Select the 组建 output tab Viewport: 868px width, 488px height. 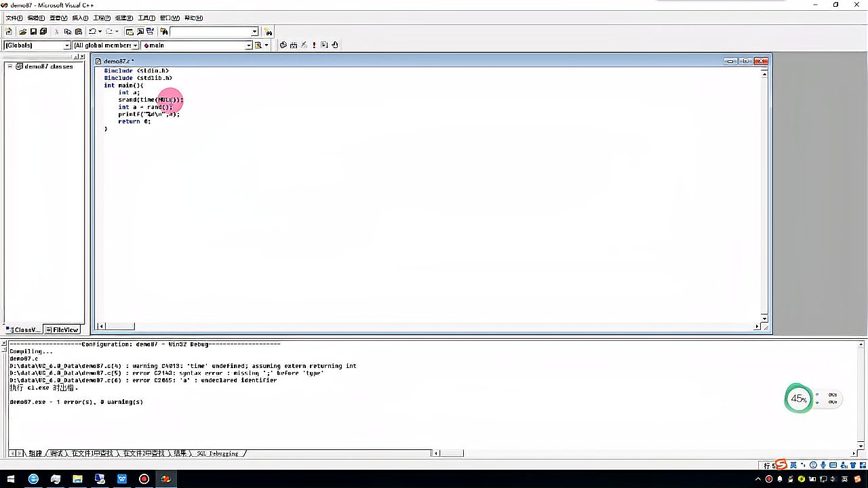[x=35, y=453]
